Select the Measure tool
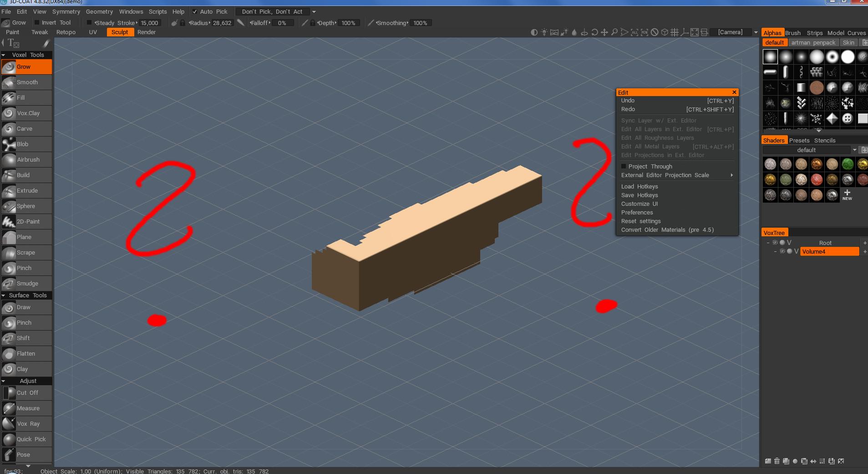 [27, 408]
